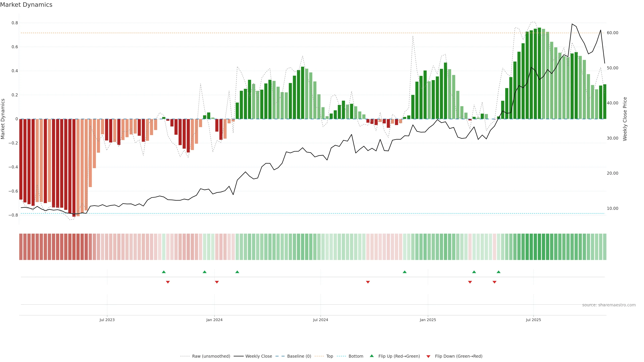The width and height of the screenshot is (644, 362).
Task: Click the Weekly Close Price axis title
Action: coord(625,119)
